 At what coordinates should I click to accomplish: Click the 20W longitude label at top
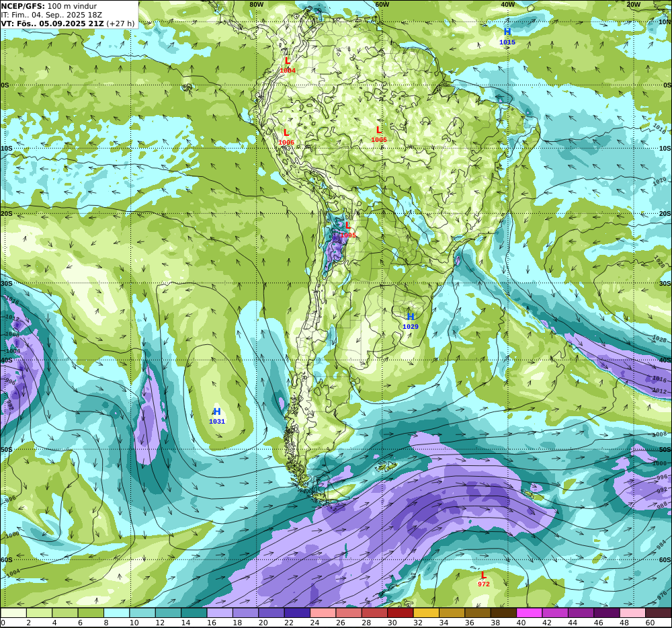(x=633, y=4)
